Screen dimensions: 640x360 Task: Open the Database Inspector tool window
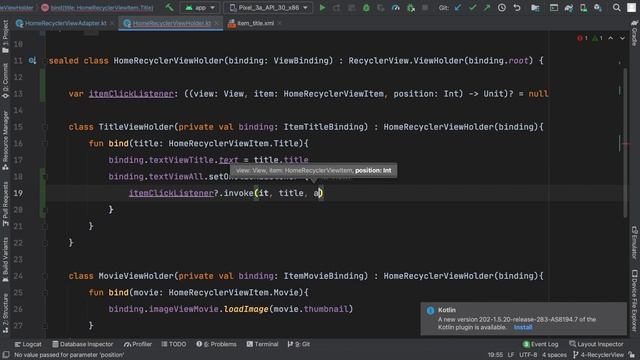[x=82, y=344]
